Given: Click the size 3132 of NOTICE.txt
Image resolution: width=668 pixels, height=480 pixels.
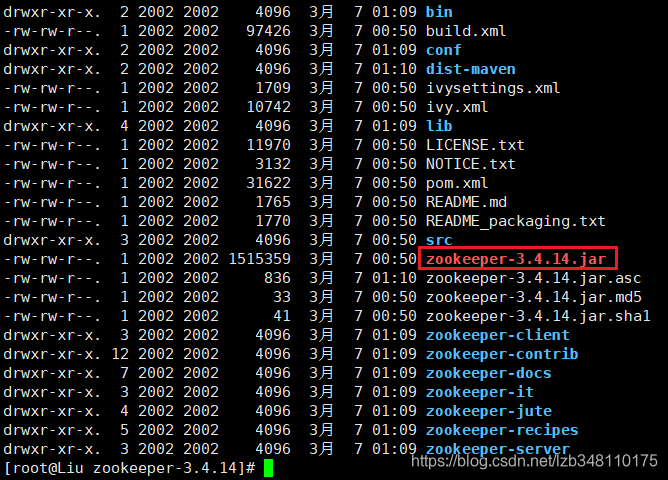Looking at the screenshot, I should (x=273, y=164).
